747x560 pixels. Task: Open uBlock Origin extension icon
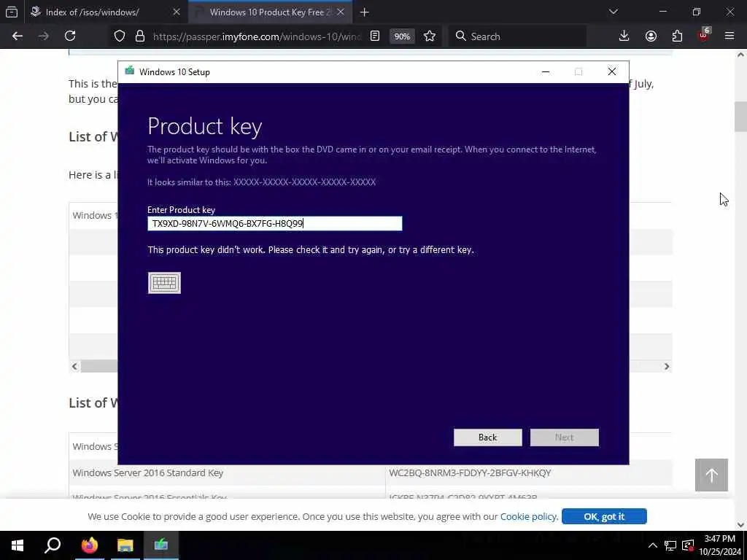[x=704, y=35]
